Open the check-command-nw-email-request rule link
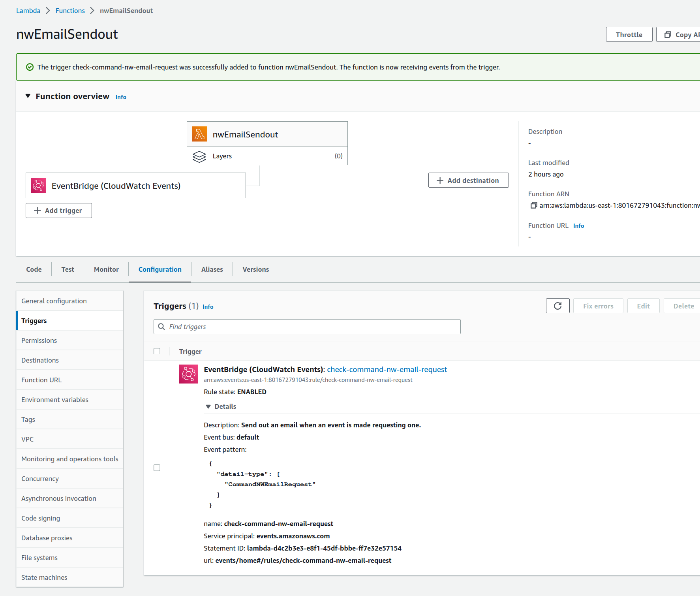This screenshot has width=700, height=596. pos(387,369)
